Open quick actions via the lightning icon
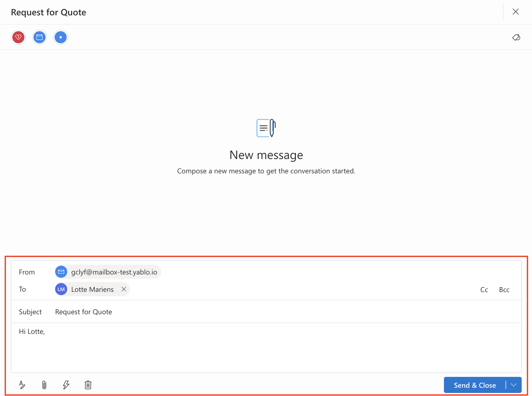Image resolution: width=532 pixels, height=396 pixels. point(66,385)
